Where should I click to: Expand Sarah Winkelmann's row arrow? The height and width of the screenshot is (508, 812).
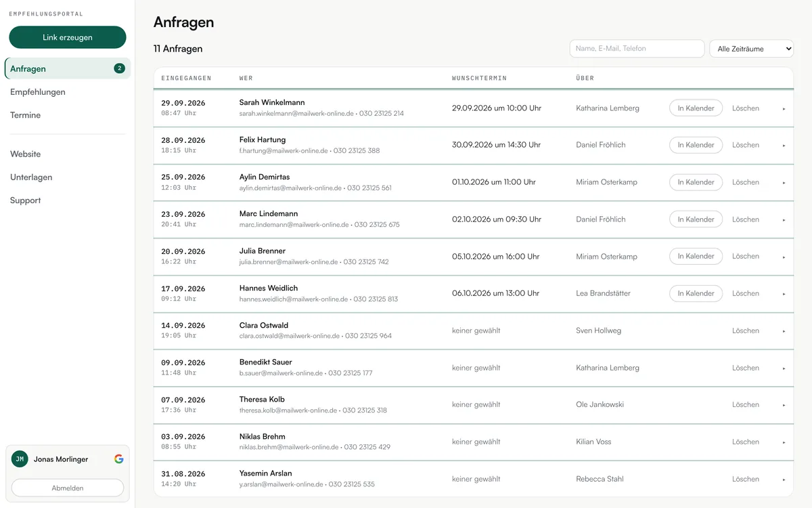pos(784,108)
